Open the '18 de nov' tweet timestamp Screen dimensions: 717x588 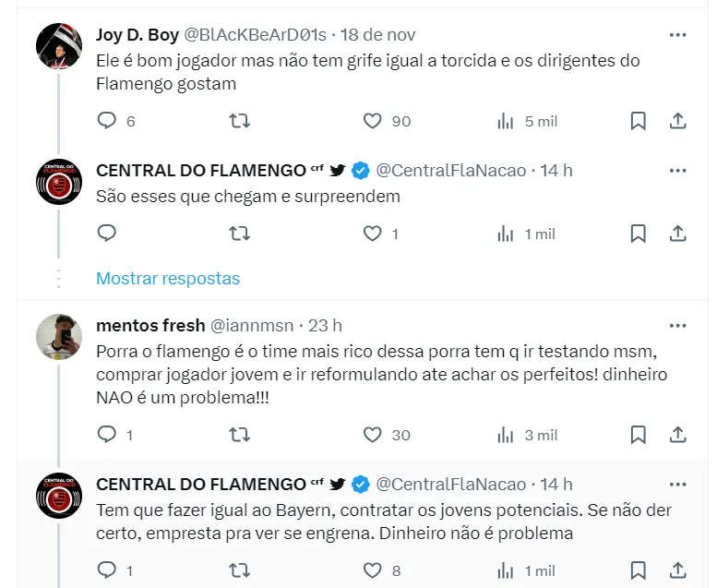pos(377,35)
